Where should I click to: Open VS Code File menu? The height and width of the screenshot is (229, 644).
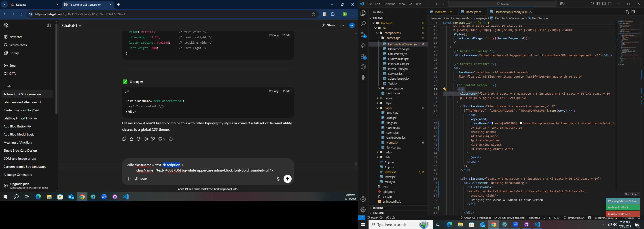(x=369, y=4)
